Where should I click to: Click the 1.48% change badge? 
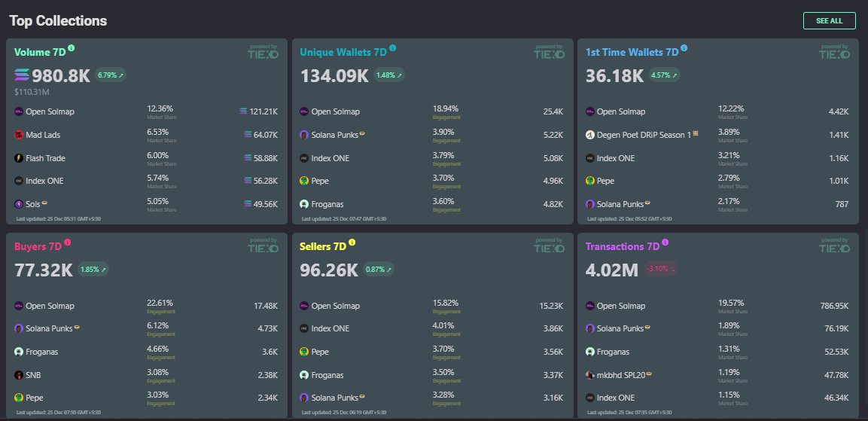click(389, 75)
